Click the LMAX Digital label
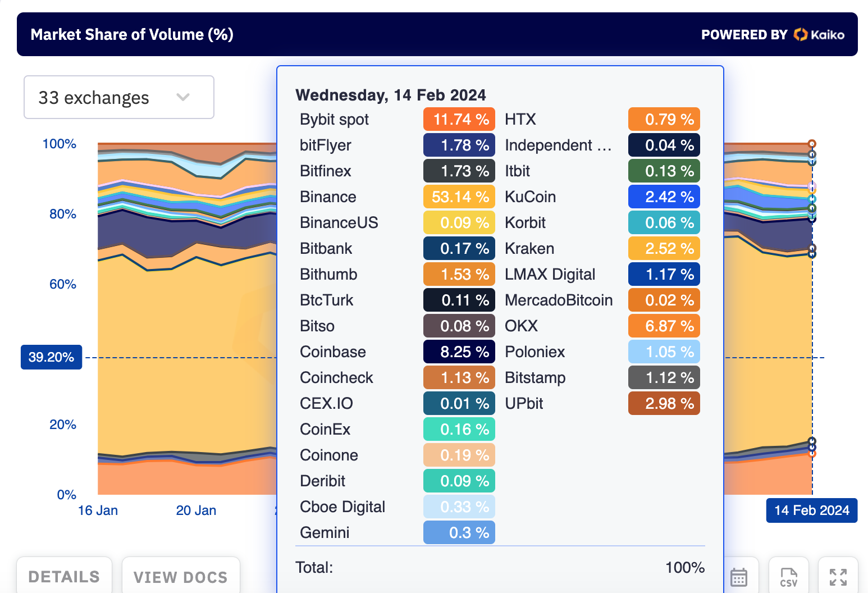The width and height of the screenshot is (868, 593). point(550,275)
